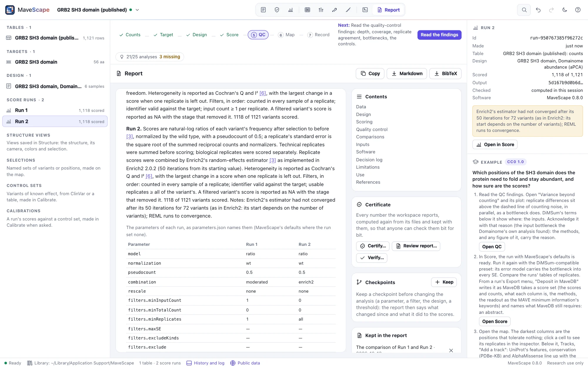Open the grid heatmap Map view icon

tap(308, 10)
